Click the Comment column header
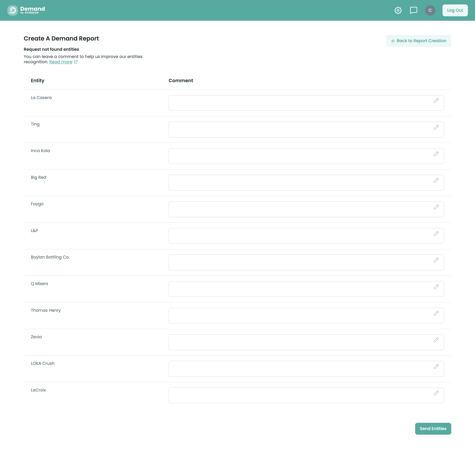Image resolution: width=475 pixels, height=449 pixels. click(181, 81)
